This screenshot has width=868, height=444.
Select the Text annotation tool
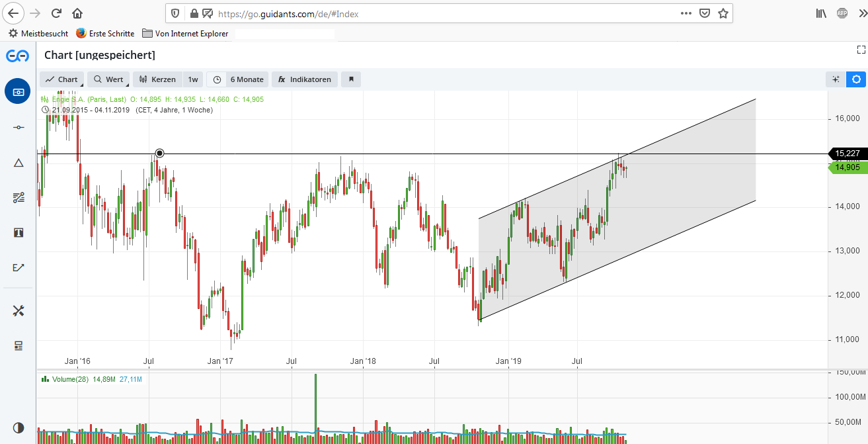click(18, 232)
